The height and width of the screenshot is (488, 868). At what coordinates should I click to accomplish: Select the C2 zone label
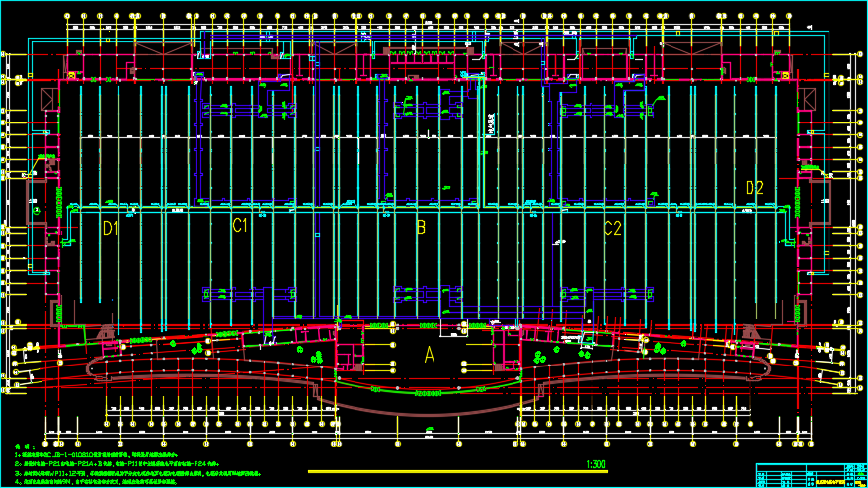613,228
